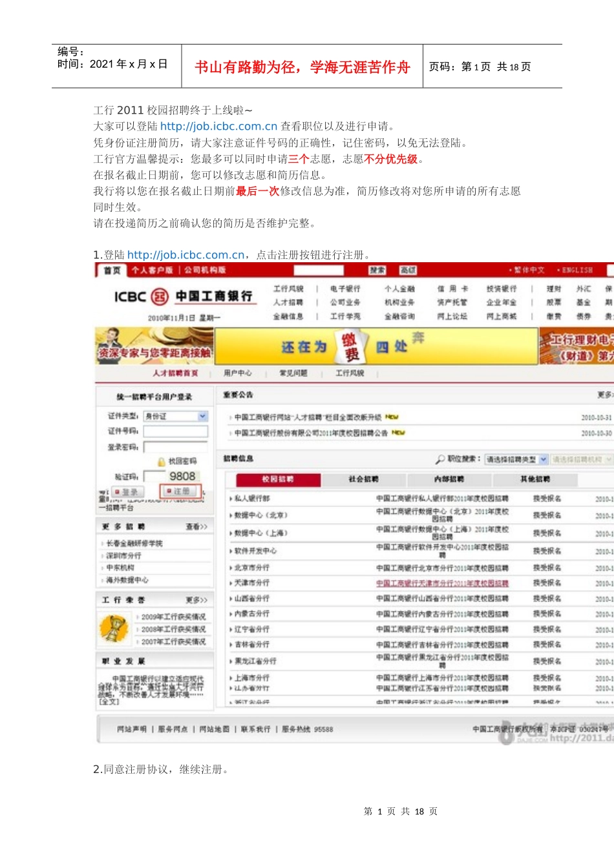Open the 人才招聘 header menu link
The height and width of the screenshot is (868, 614).
point(288,302)
